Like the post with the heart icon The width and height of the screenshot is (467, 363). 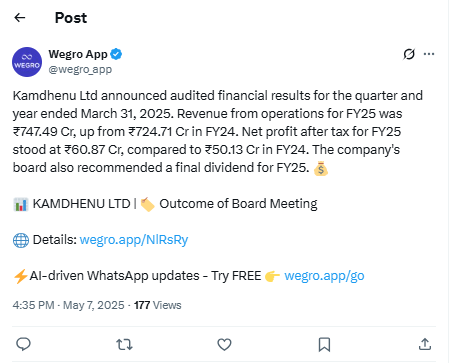[224, 344]
